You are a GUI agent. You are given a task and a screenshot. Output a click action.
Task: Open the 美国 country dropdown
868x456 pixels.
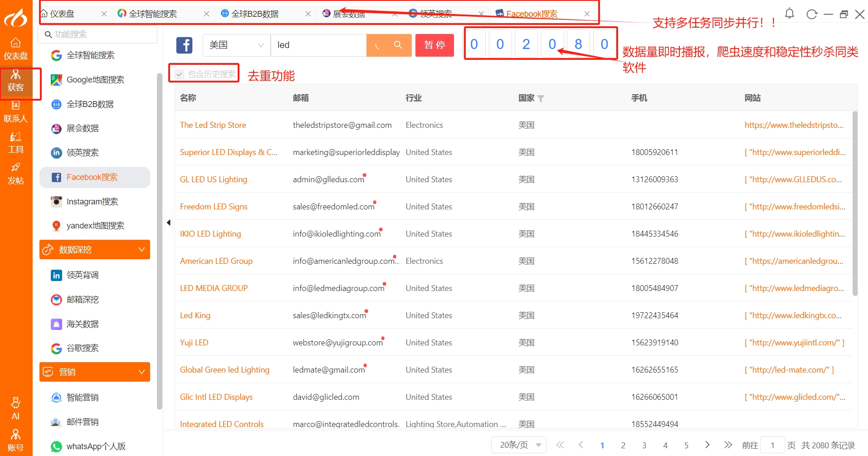click(236, 45)
